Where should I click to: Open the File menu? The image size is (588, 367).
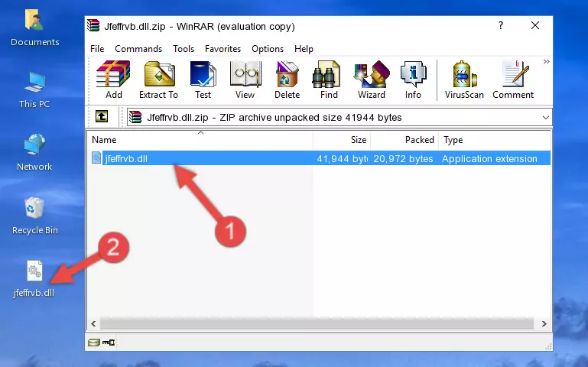[97, 49]
